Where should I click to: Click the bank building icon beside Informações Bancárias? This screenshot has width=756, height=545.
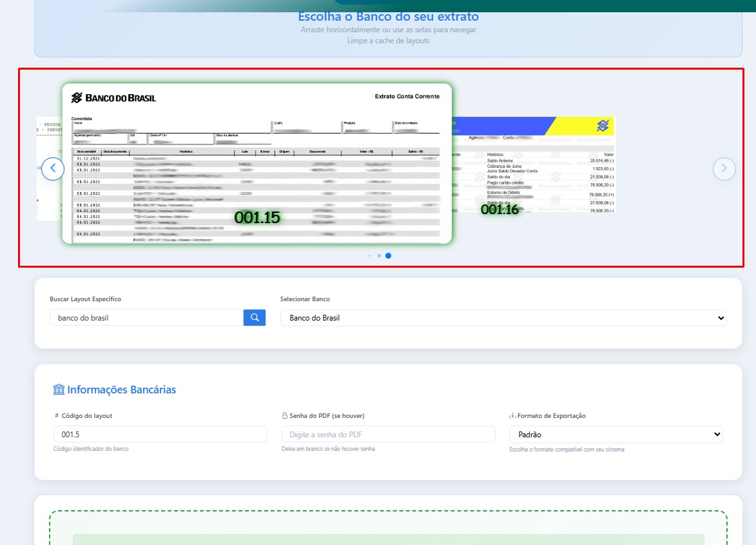point(59,389)
